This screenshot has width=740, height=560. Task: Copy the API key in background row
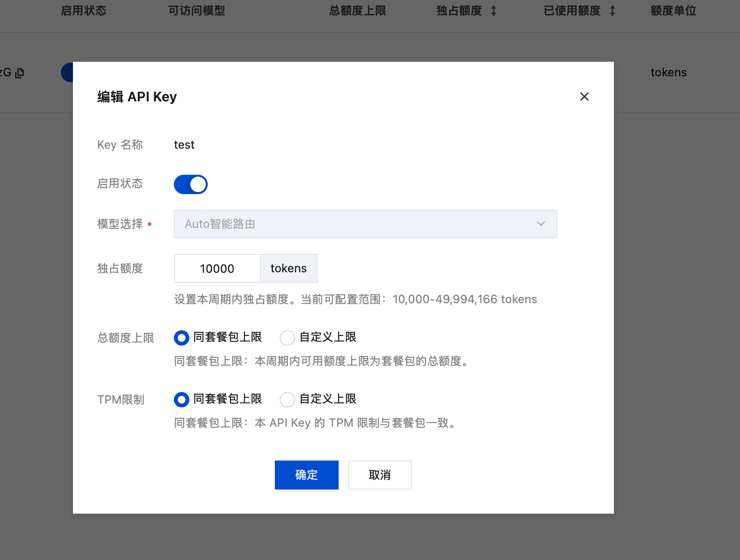20,73
